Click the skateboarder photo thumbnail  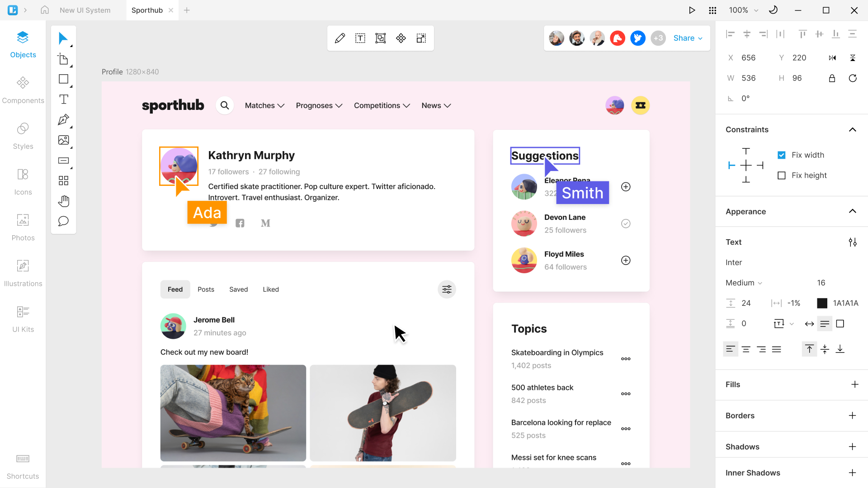[383, 413]
